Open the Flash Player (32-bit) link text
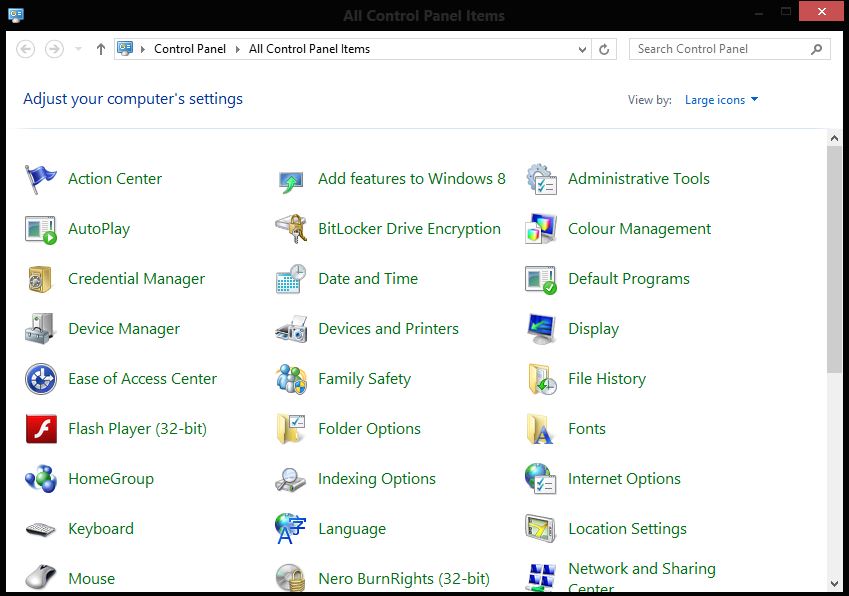 tap(138, 429)
